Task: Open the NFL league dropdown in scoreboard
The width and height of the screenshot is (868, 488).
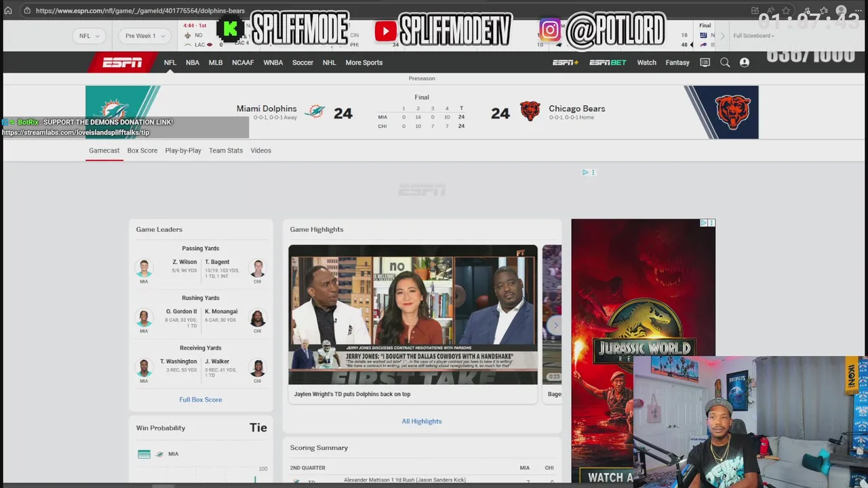Action: tap(89, 36)
